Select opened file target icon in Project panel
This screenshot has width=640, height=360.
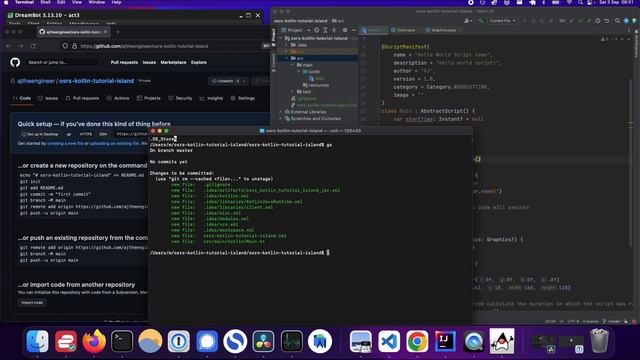pyautogui.click(x=316, y=30)
